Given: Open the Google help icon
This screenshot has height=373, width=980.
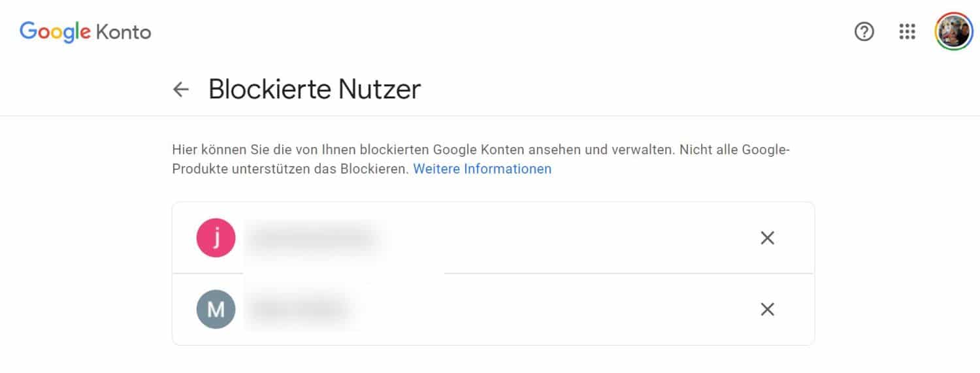Looking at the screenshot, I should click(x=864, y=31).
